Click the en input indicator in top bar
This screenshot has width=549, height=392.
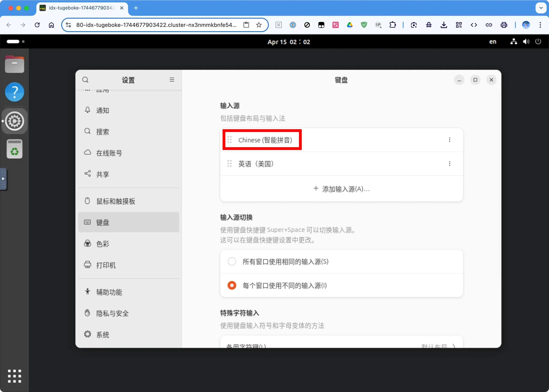click(x=493, y=42)
